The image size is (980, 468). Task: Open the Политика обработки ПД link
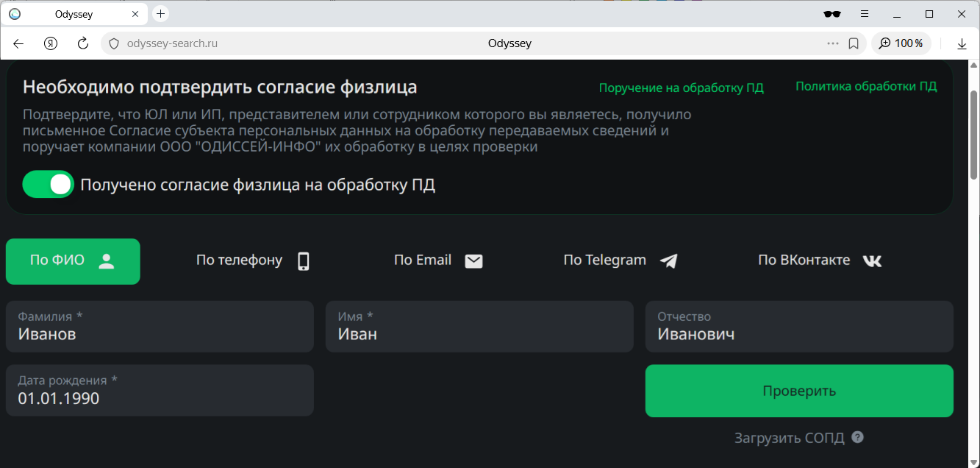(866, 85)
